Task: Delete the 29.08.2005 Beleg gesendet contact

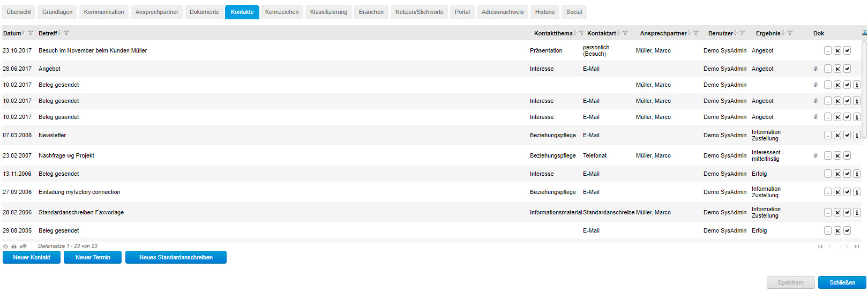Action: point(837,230)
